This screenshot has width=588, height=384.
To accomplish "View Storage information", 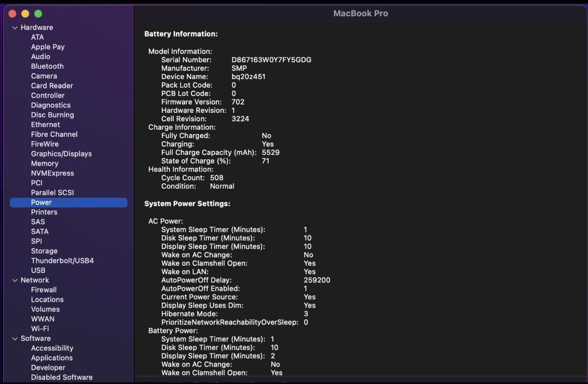I will click(44, 251).
